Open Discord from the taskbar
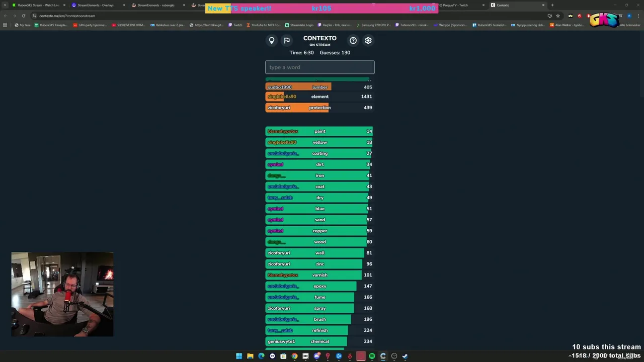This screenshot has width=644, height=362. (x=317, y=356)
